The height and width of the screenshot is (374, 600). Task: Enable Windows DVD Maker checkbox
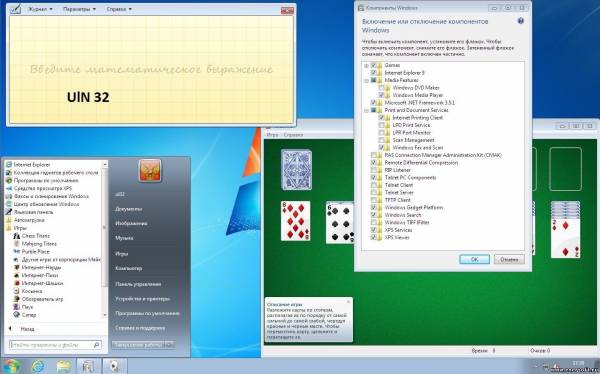(x=382, y=88)
